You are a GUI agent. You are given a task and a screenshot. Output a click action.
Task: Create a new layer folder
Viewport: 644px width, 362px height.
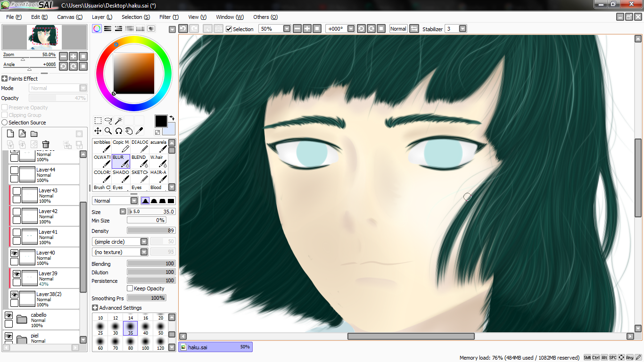point(34,134)
